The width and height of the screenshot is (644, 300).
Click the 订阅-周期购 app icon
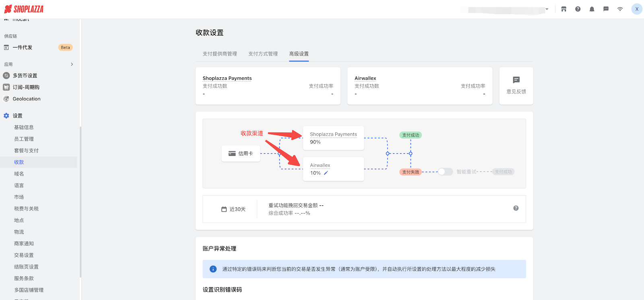6,87
